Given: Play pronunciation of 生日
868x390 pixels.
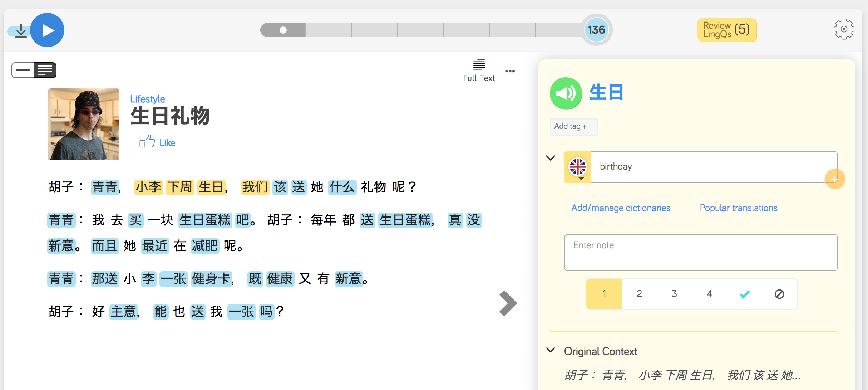Looking at the screenshot, I should (x=566, y=94).
